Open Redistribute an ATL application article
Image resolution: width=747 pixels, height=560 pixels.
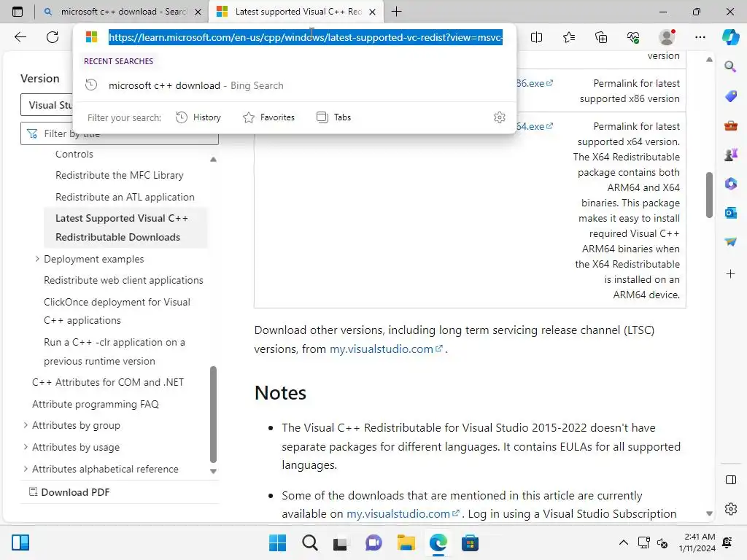[x=125, y=197]
